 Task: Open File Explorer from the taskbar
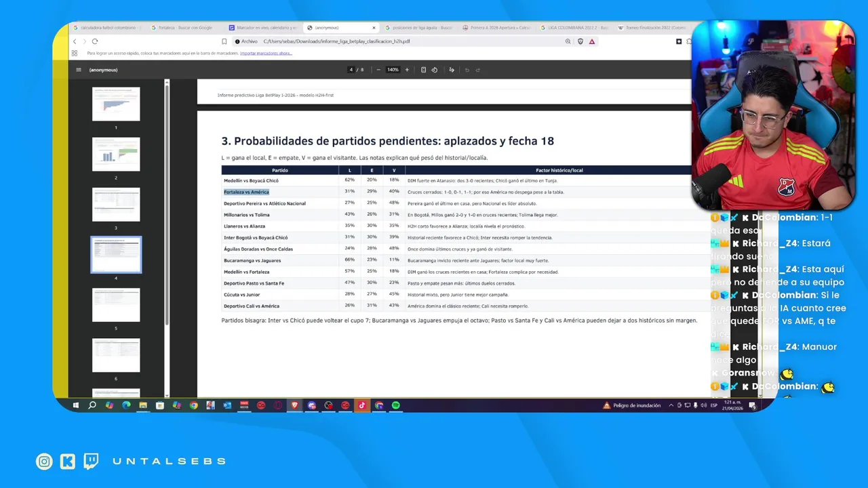point(143,405)
